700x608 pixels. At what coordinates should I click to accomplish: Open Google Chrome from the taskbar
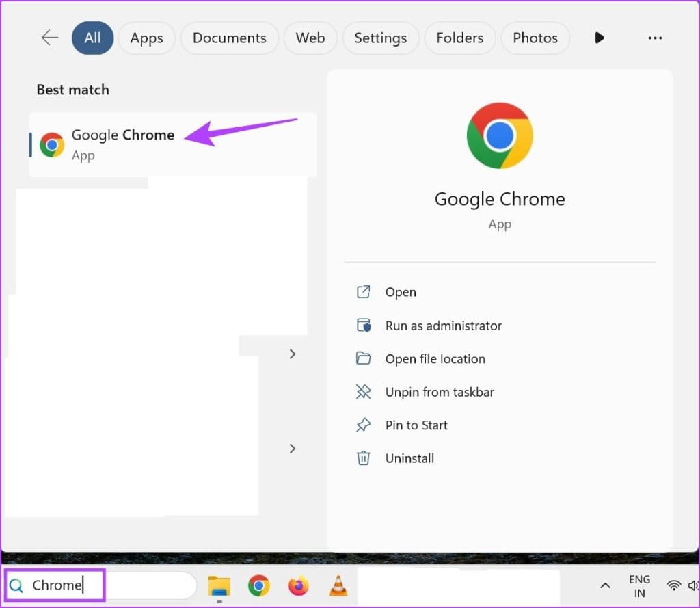[x=259, y=585]
